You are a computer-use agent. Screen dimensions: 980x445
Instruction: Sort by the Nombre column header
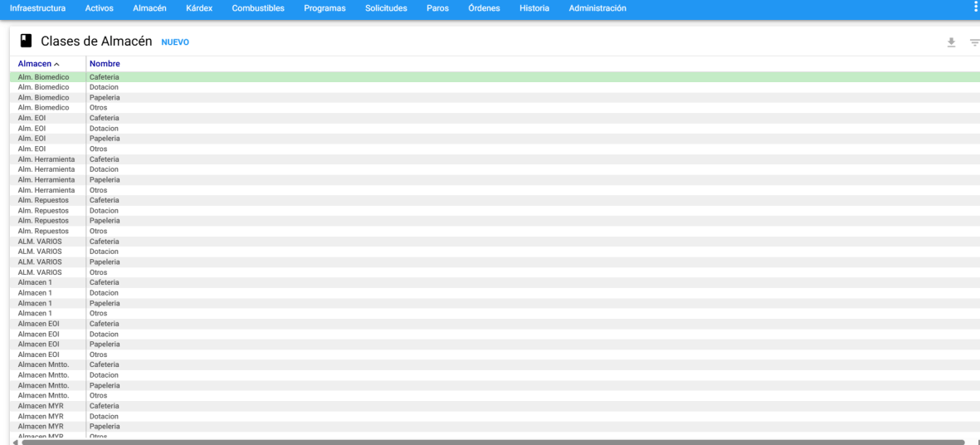105,64
